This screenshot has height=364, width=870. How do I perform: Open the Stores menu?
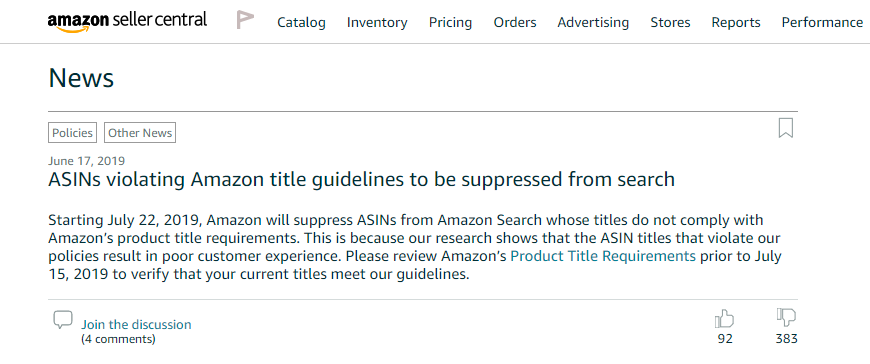click(x=670, y=23)
